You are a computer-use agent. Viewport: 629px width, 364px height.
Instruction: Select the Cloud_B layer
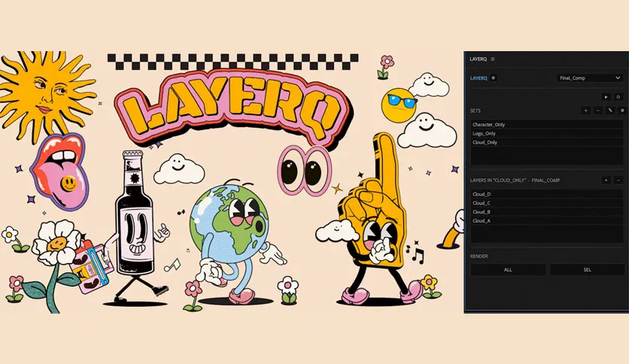coord(547,211)
